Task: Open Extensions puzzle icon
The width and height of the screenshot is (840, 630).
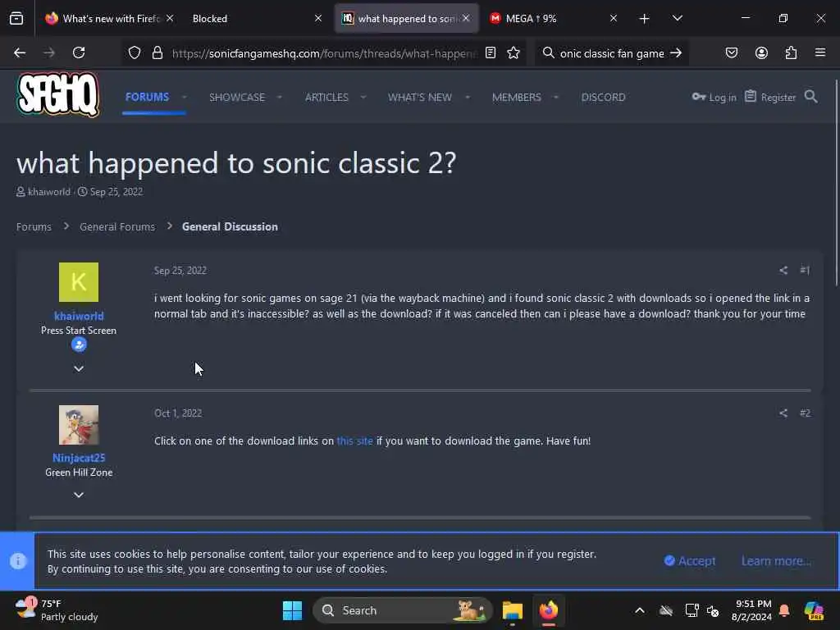Action: 791,53
